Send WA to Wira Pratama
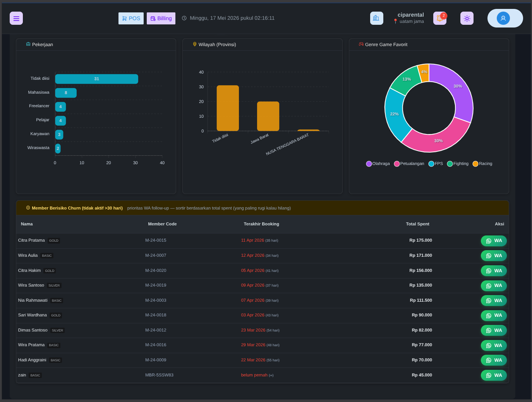 coord(494,345)
